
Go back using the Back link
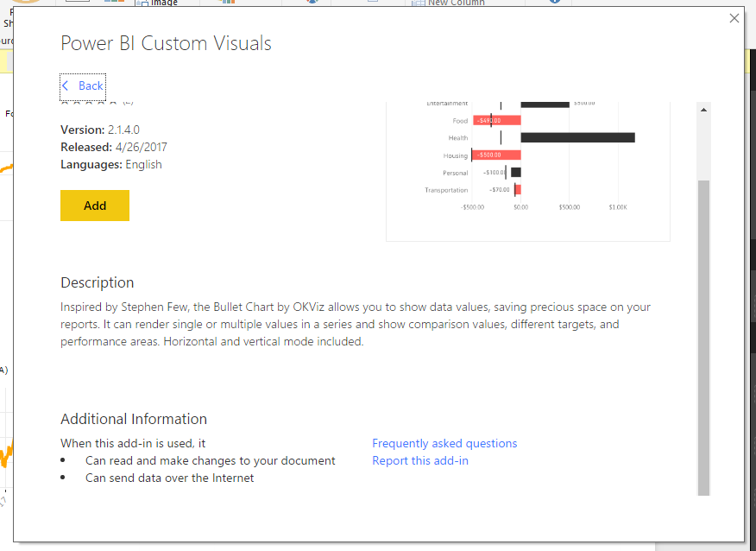83,86
